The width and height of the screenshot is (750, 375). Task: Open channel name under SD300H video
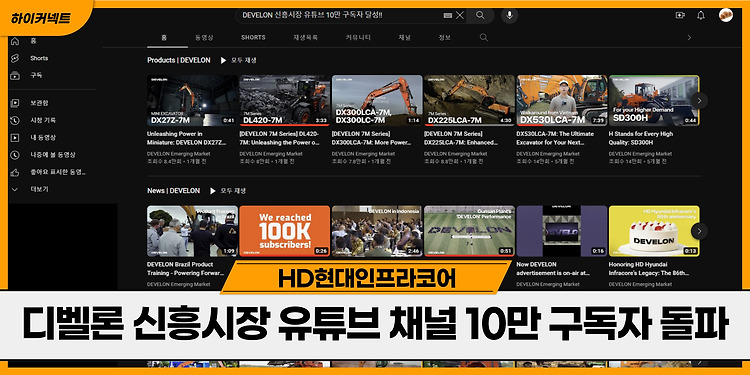point(640,154)
